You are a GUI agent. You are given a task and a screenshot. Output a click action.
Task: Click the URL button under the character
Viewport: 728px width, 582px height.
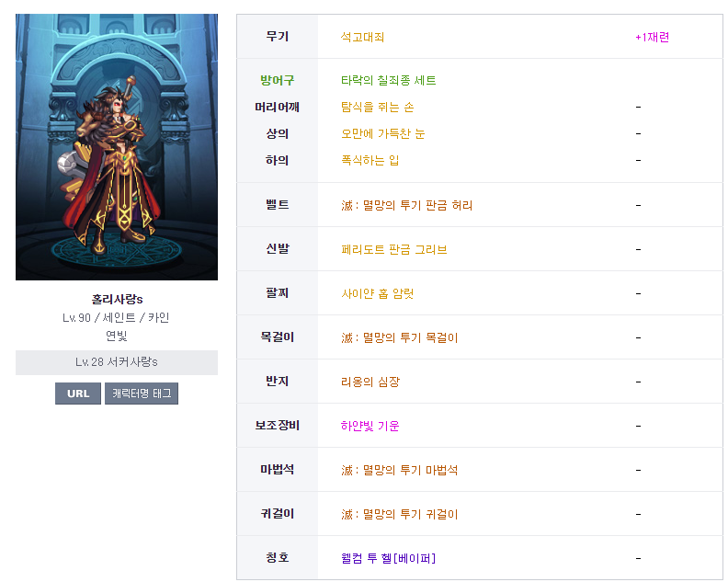coord(78,394)
